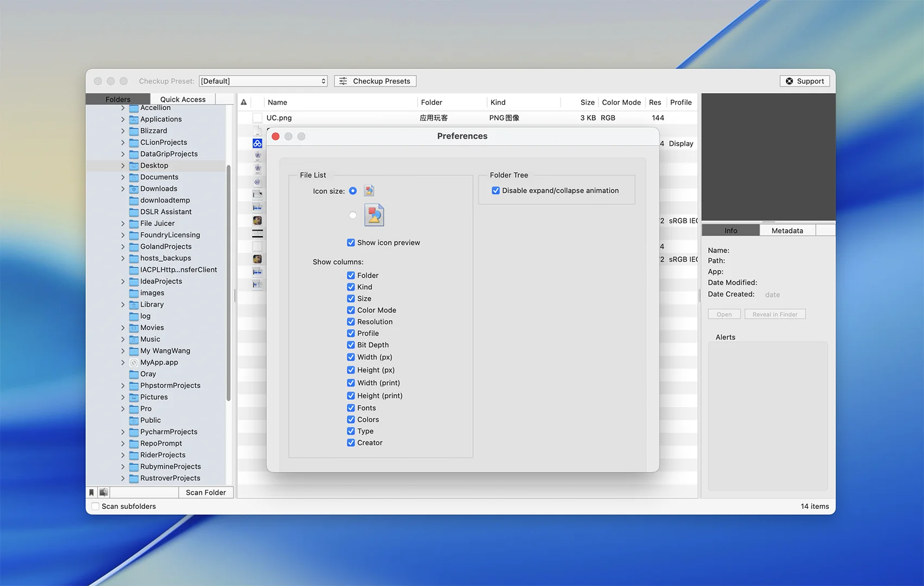The height and width of the screenshot is (586, 924).
Task: Click the blue Baidu cloud file thumbnail
Action: [x=258, y=143]
